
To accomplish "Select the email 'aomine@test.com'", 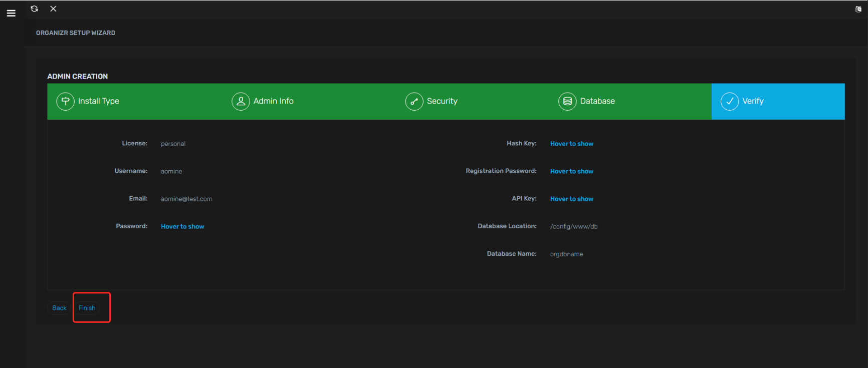I will click(186, 199).
